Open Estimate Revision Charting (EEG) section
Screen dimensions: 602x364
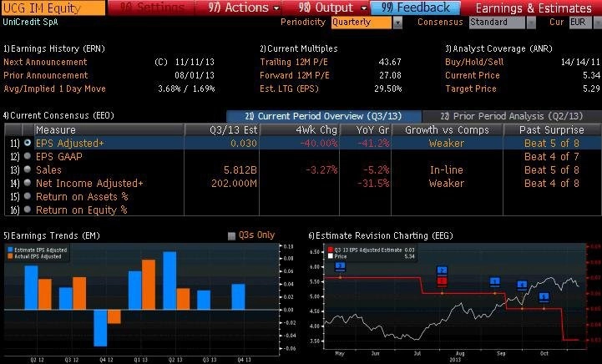pos(381,235)
